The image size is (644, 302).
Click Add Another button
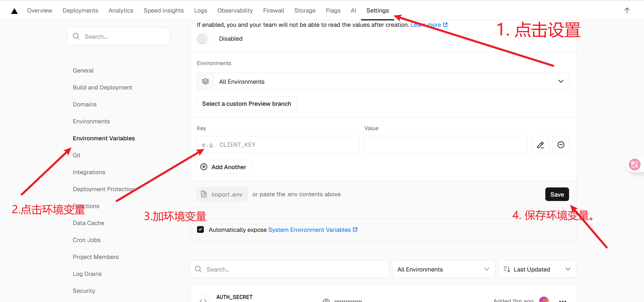point(224,167)
